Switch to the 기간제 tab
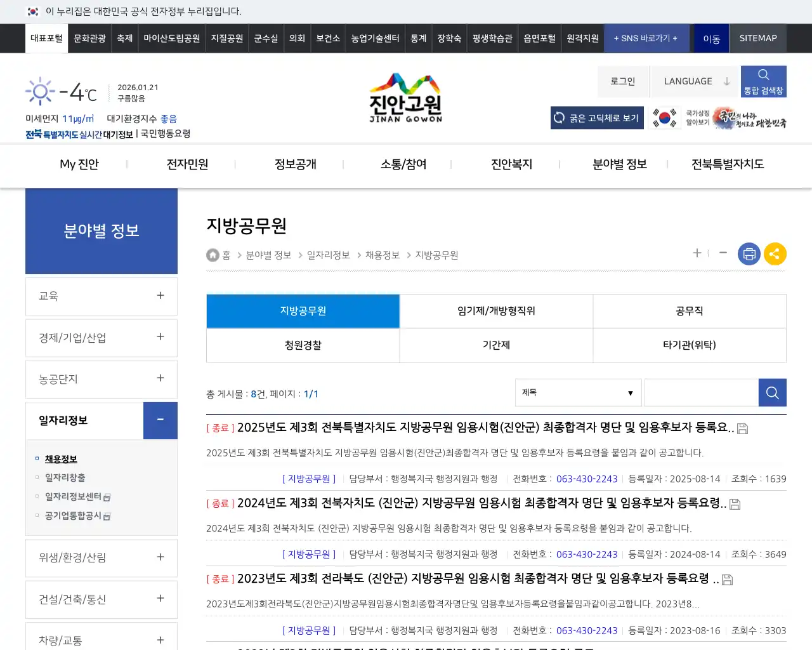The width and height of the screenshot is (812, 650). coord(496,345)
